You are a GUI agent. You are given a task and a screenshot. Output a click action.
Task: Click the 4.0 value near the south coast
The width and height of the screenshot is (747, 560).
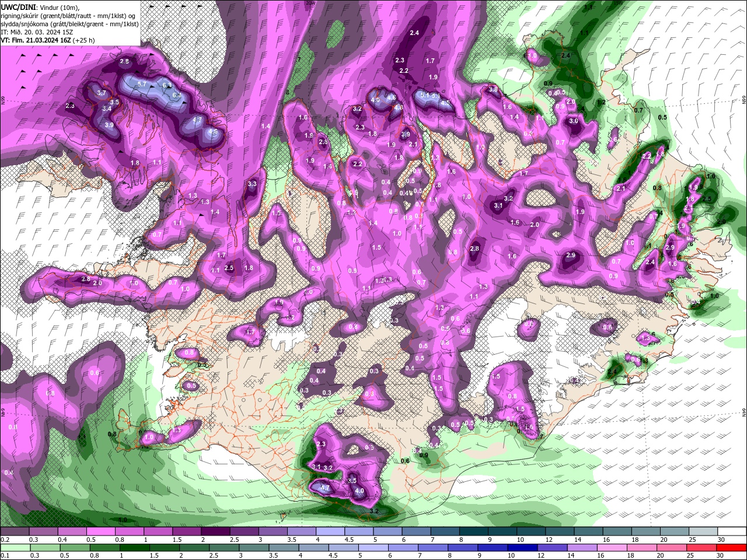pos(359,491)
